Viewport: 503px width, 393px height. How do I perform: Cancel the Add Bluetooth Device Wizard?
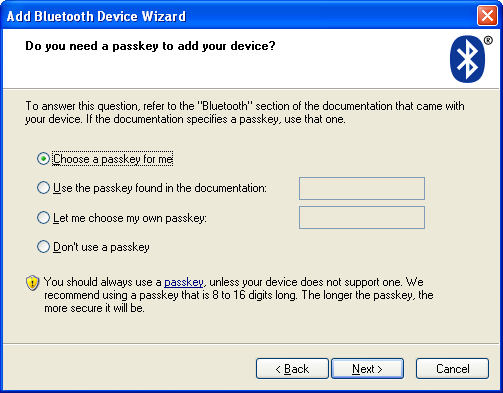pos(452,369)
